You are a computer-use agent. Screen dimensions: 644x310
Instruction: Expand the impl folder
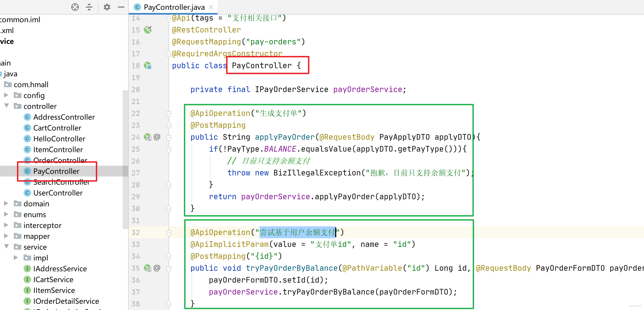pos(16,258)
